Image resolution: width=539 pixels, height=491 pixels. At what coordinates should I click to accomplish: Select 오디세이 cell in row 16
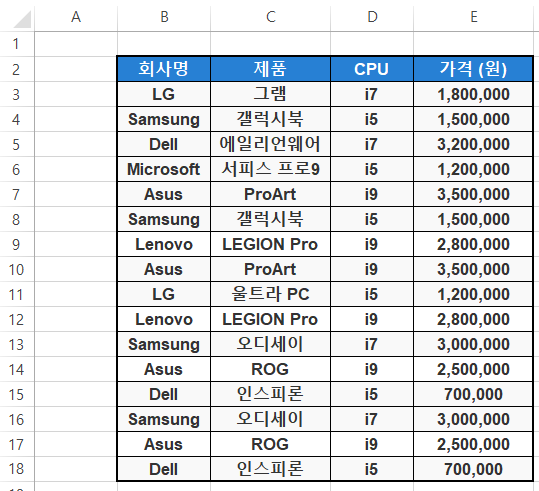pyautogui.click(x=270, y=419)
